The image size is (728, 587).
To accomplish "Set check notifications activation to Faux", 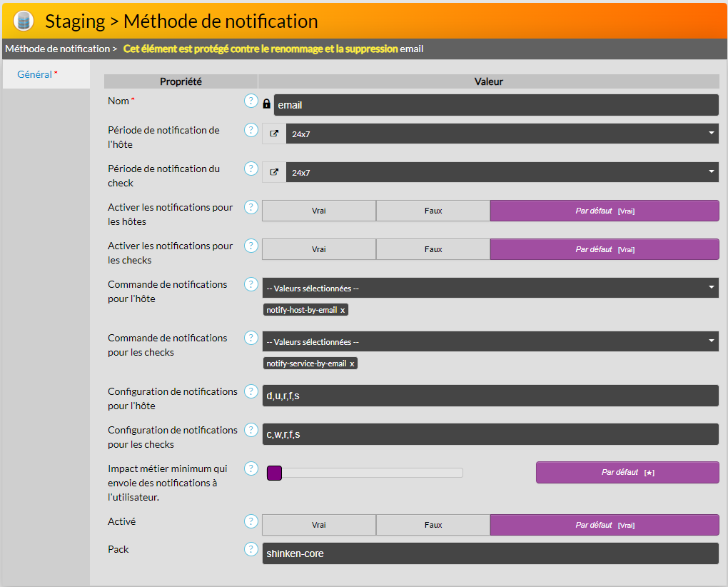I will [433, 249].
